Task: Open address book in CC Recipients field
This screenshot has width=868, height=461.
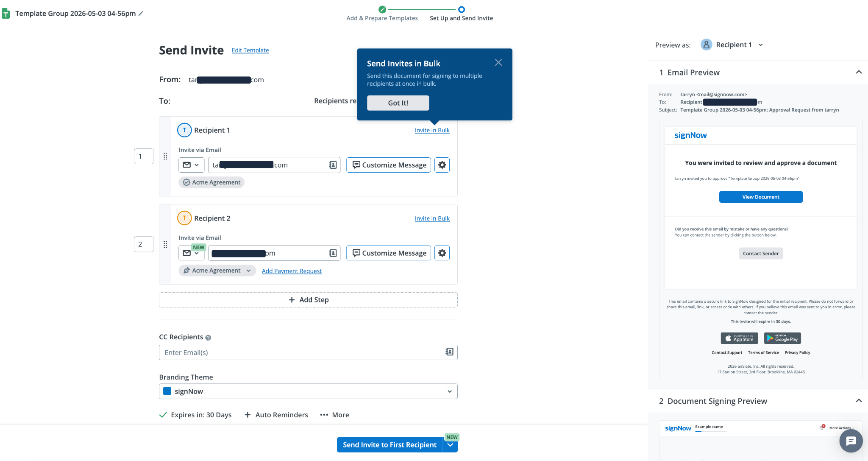Action: pos(449,352)
